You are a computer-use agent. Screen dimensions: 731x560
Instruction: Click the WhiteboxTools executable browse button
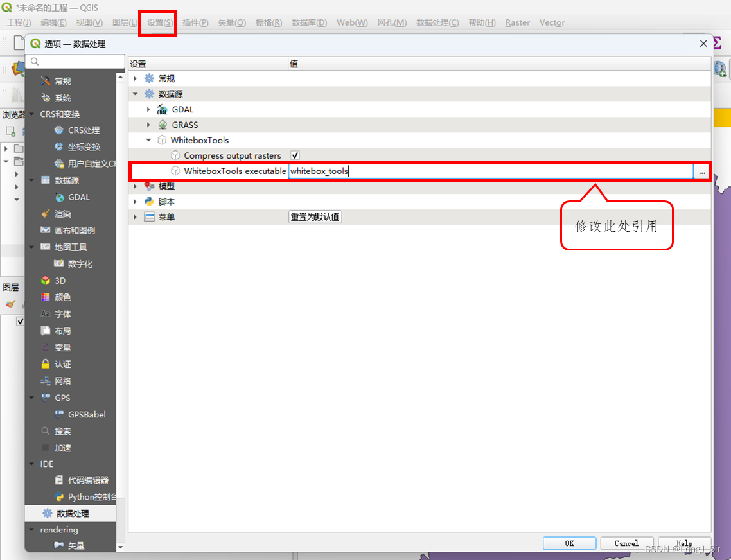point(701,171)
